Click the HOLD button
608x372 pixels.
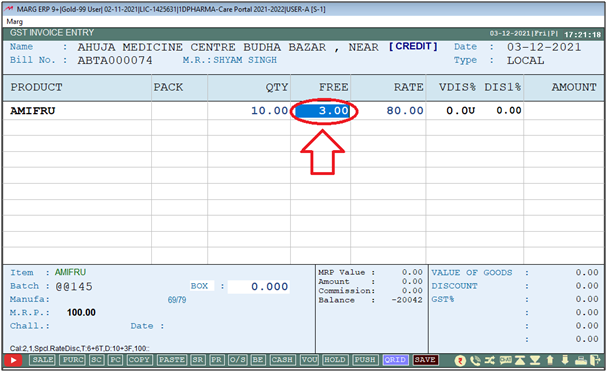click(335, 360)
